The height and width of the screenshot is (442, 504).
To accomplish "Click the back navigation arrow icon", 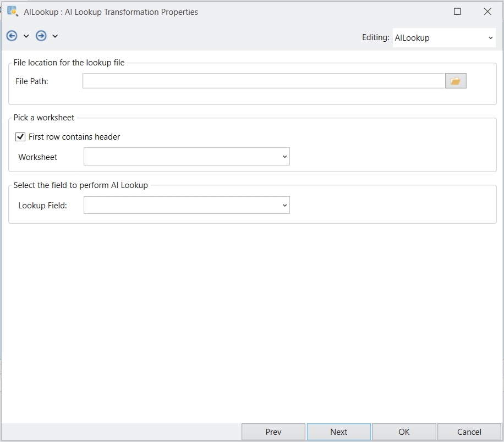I will tap(12, 36).
